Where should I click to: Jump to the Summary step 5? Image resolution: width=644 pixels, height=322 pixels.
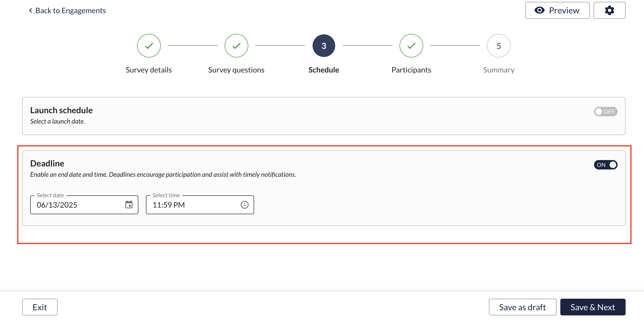pyautogui.click(x=499, y=46)
